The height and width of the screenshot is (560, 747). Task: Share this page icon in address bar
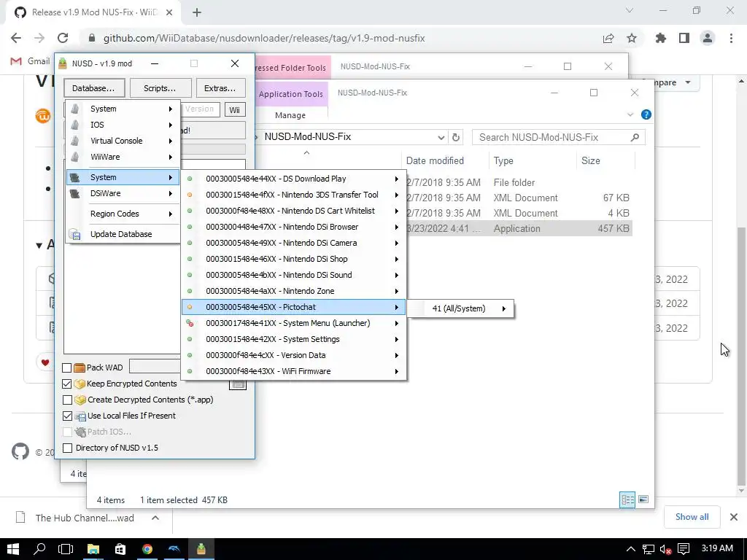[x=608, y=38]
